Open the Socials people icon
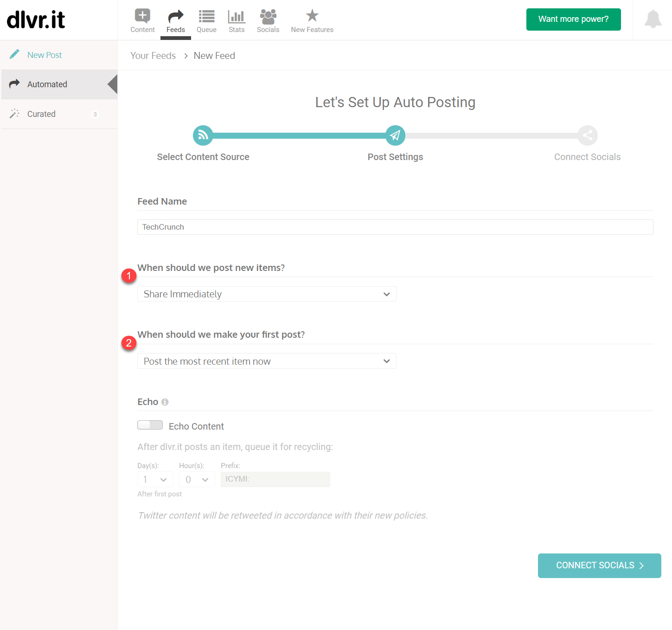 (268, 16)
